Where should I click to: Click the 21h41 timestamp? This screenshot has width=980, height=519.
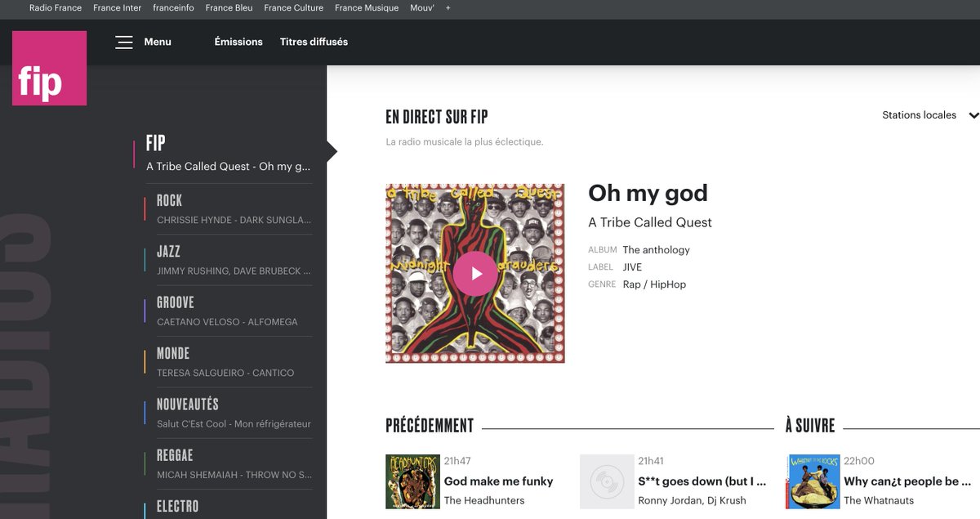651,461
